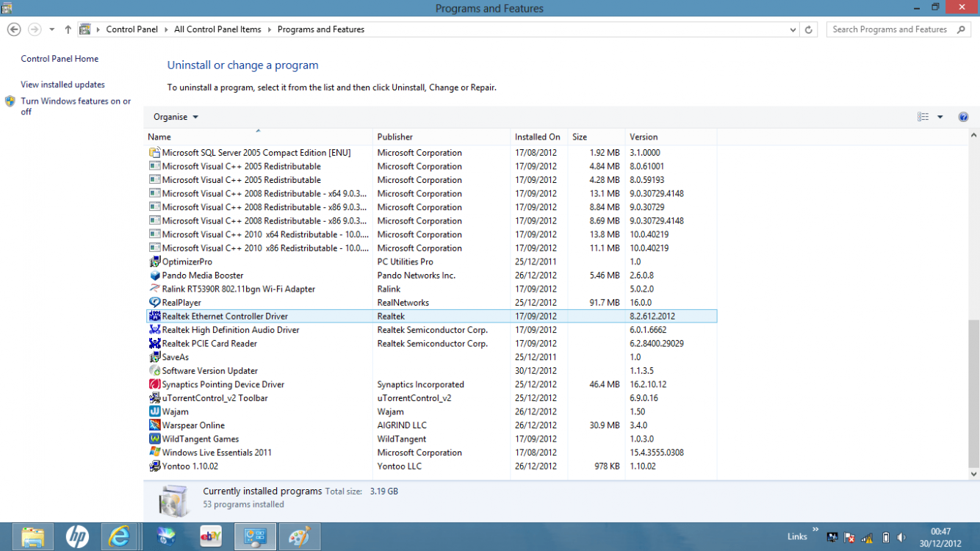Click the version cell 8.0.61001
The image size is (980, 551).
coord(646,166)
